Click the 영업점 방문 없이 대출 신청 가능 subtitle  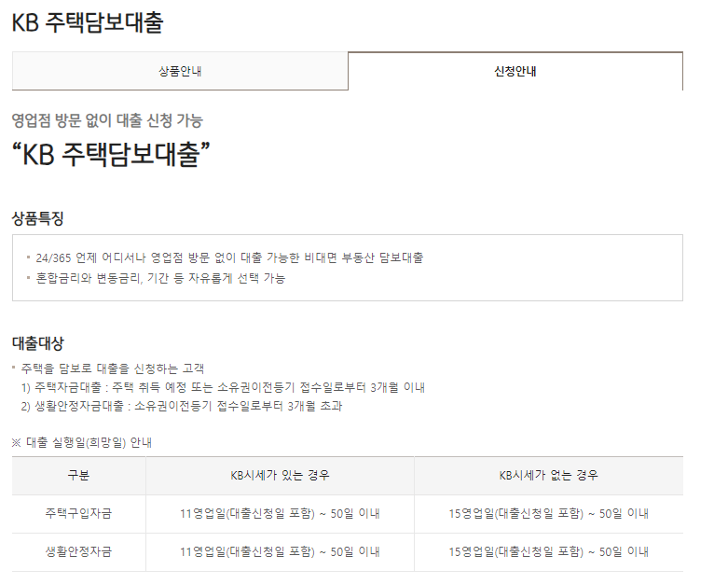click(107, 120)
